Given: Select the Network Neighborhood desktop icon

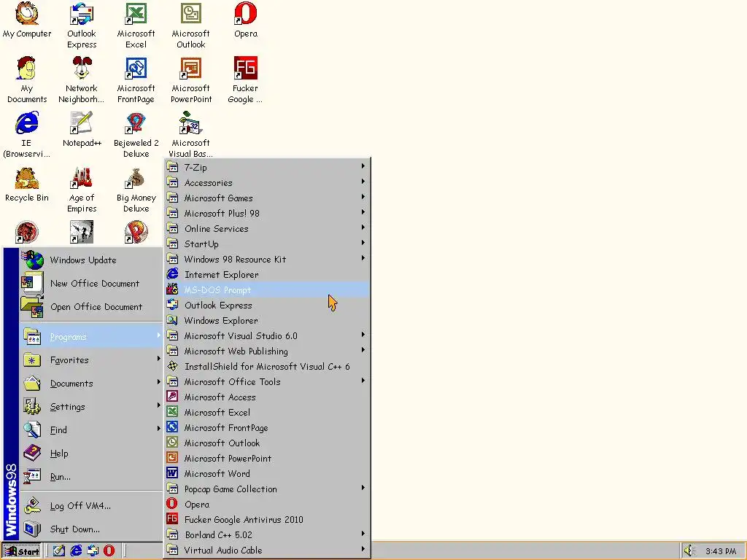Looking at the screenshot, I should tap(82, 80).
